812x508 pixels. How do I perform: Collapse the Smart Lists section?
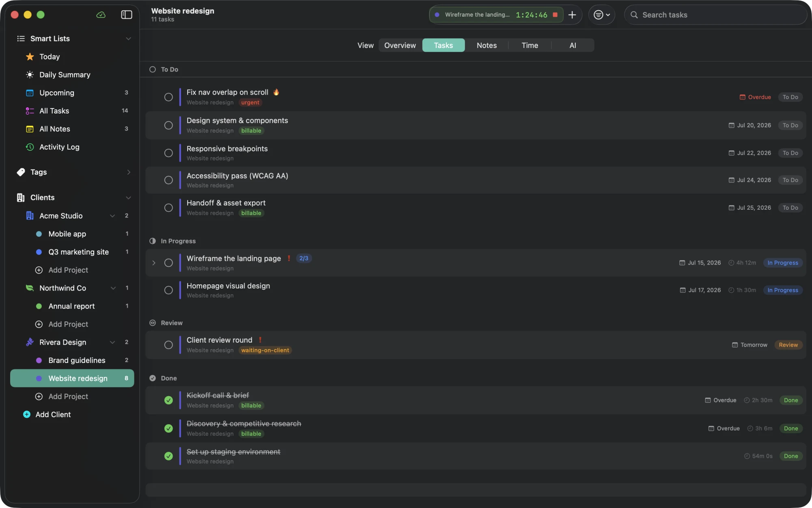[x=128, y=39]
